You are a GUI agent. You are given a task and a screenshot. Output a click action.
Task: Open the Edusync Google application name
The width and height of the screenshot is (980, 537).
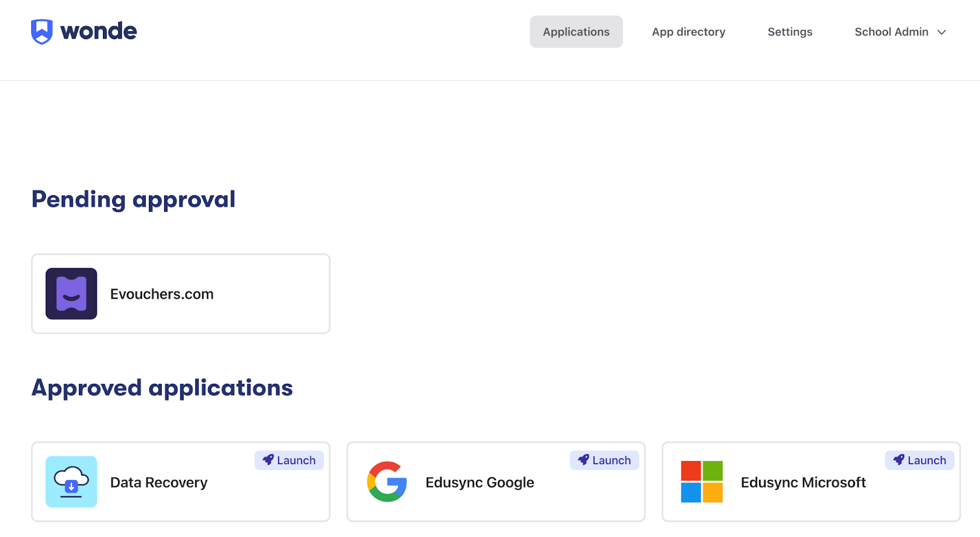pyautogui.click(x=480, y=483)
